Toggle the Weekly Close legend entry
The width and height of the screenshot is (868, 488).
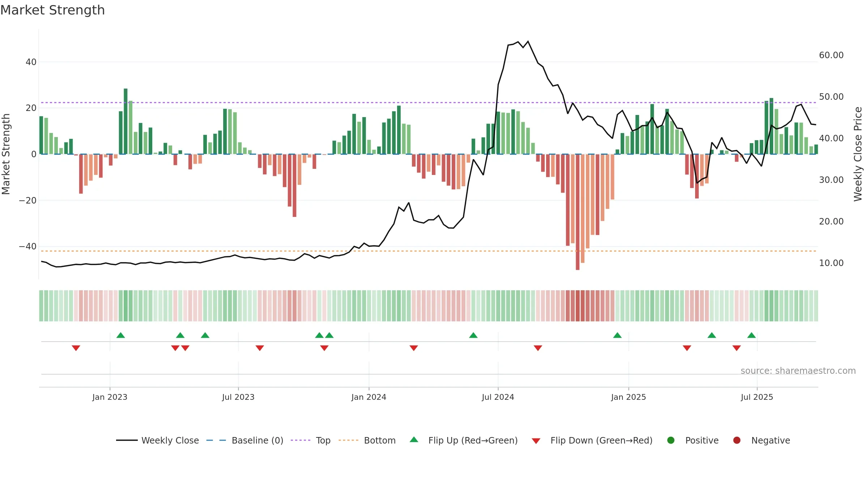point(157,440)
